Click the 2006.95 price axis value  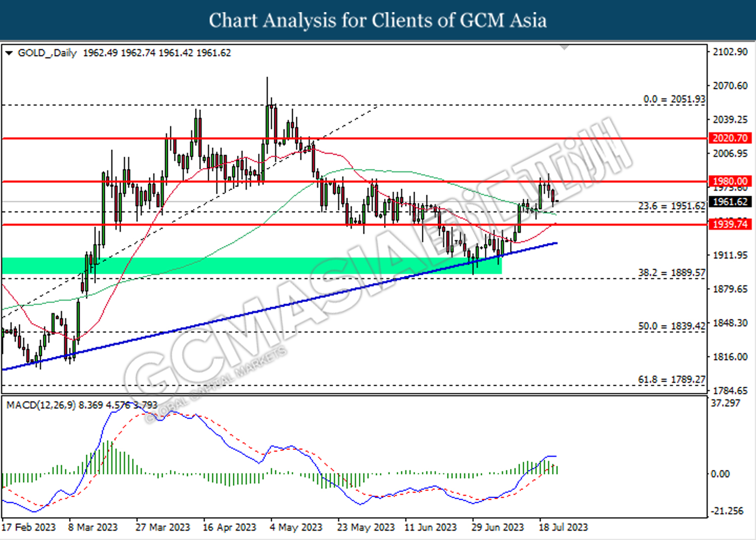pyautogui.click(x=730, y=153)
